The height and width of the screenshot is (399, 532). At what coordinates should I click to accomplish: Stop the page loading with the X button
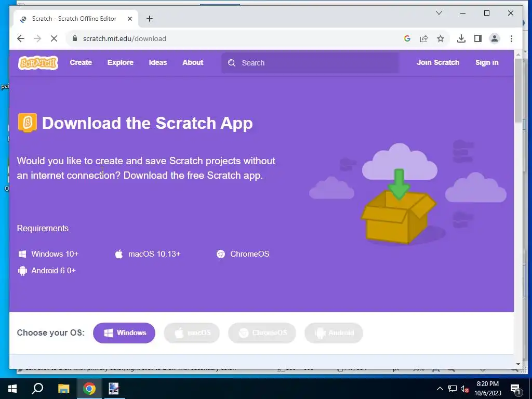coord(54,38)
